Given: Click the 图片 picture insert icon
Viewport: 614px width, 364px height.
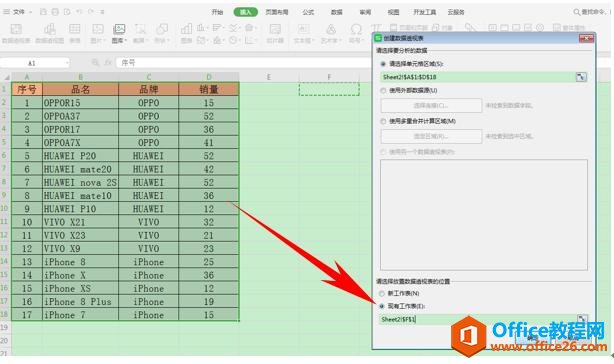Looking at the screenshot, I should (98, 29).
